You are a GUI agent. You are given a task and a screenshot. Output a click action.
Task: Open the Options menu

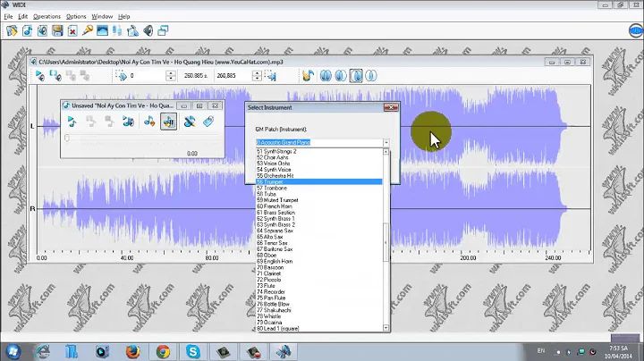pyautogui.click(x=76, y=16)
